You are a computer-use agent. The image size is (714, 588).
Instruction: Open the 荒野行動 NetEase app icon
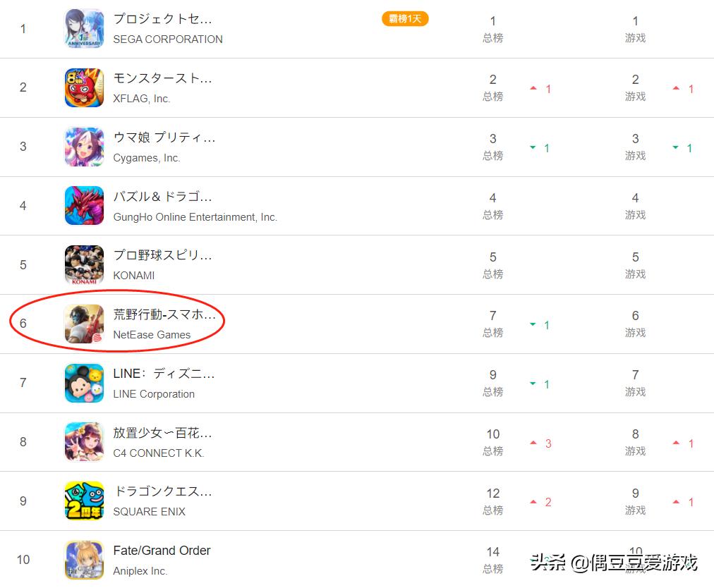(84, 324)
